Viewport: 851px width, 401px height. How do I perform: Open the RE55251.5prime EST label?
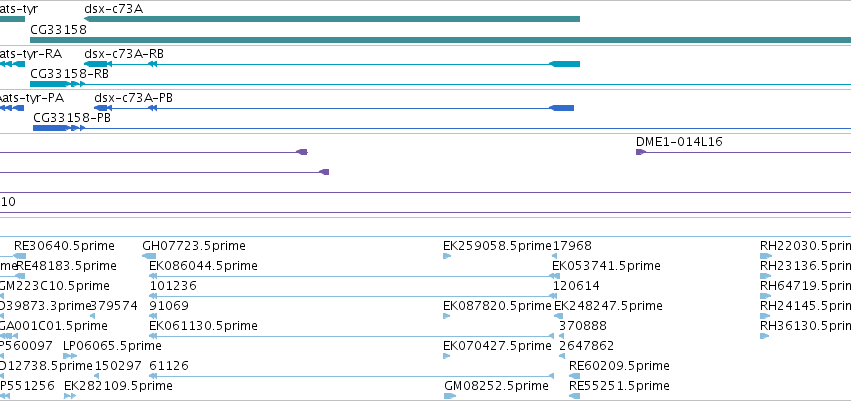pyautogui.click(x=619, y=386)
